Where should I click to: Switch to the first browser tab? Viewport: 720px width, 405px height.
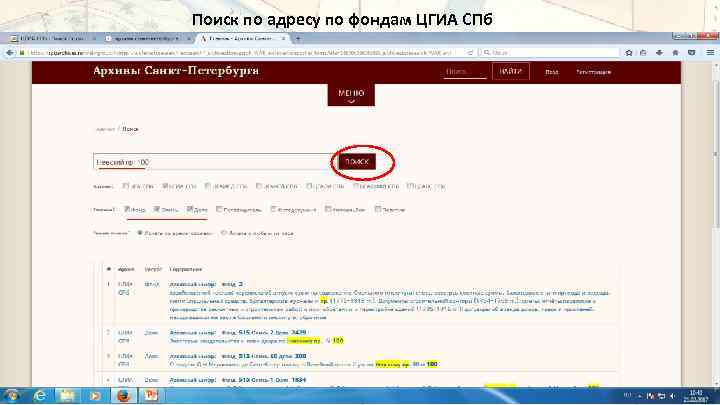click(x=53, y=39)
